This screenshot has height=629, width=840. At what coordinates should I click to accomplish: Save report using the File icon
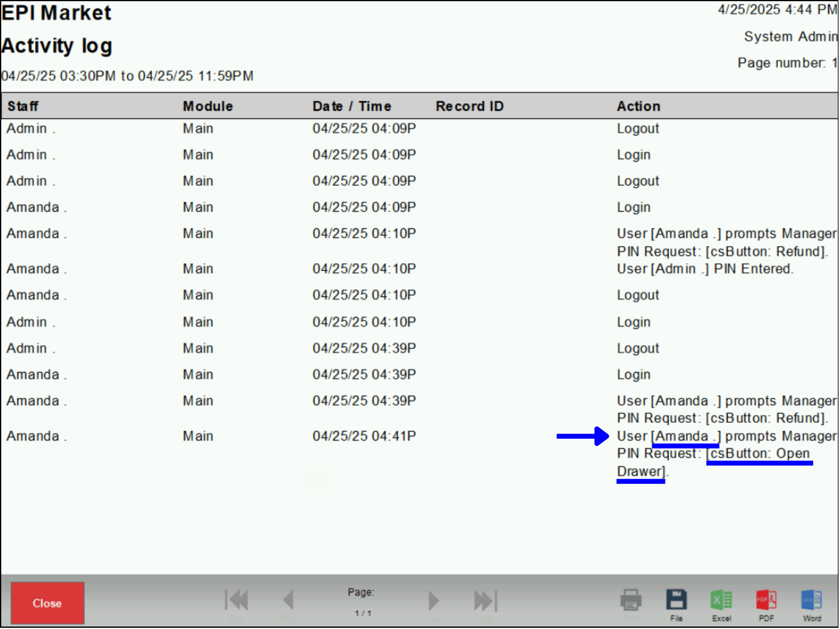[677, 605]
